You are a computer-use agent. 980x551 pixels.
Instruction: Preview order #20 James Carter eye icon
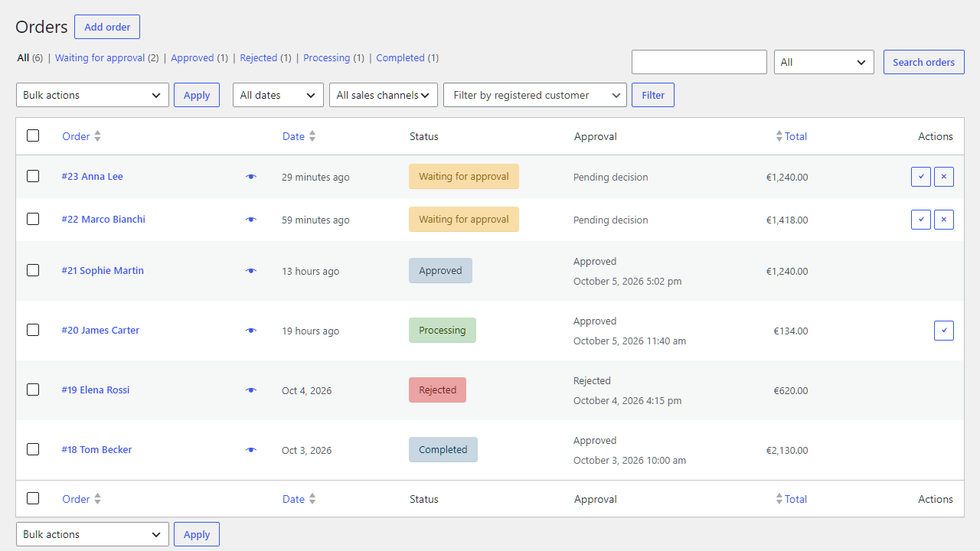click(x=251, y=331)
